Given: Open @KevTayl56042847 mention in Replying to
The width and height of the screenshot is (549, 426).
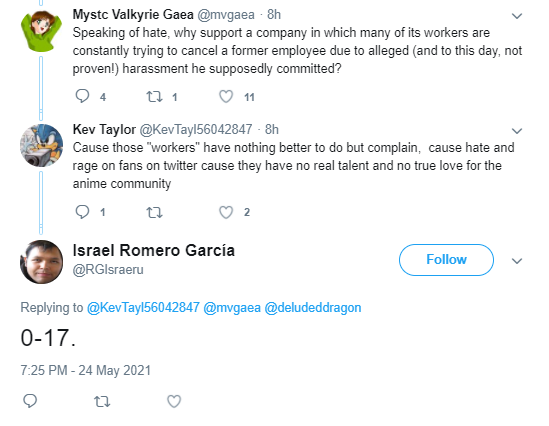Looking at the screenshot, I should click(143, 308).
